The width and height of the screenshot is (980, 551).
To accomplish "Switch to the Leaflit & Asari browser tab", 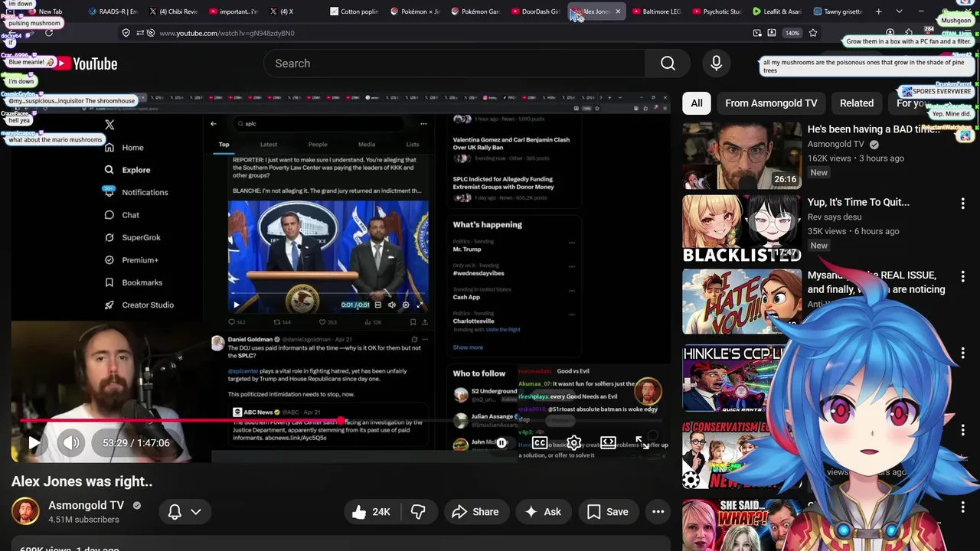I will pyautogui.click(x=776, y=11).
